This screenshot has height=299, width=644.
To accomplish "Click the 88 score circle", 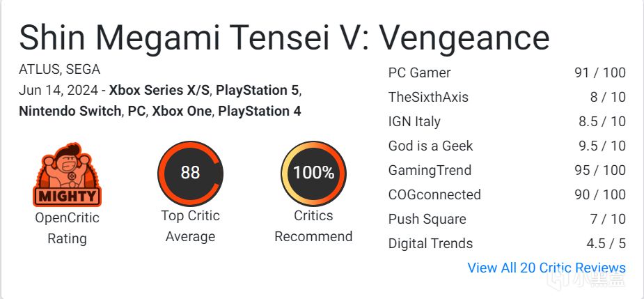I will tap(190, 173).
